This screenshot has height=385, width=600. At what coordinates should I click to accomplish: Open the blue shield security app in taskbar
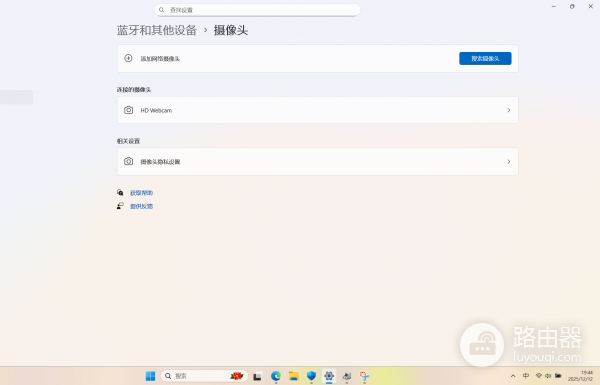[311, 376]
